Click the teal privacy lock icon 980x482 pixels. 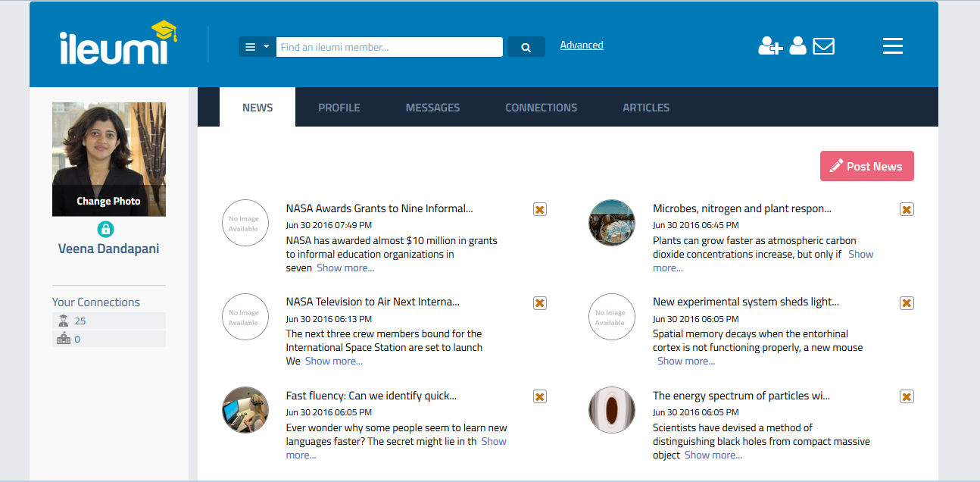[106, 229]
